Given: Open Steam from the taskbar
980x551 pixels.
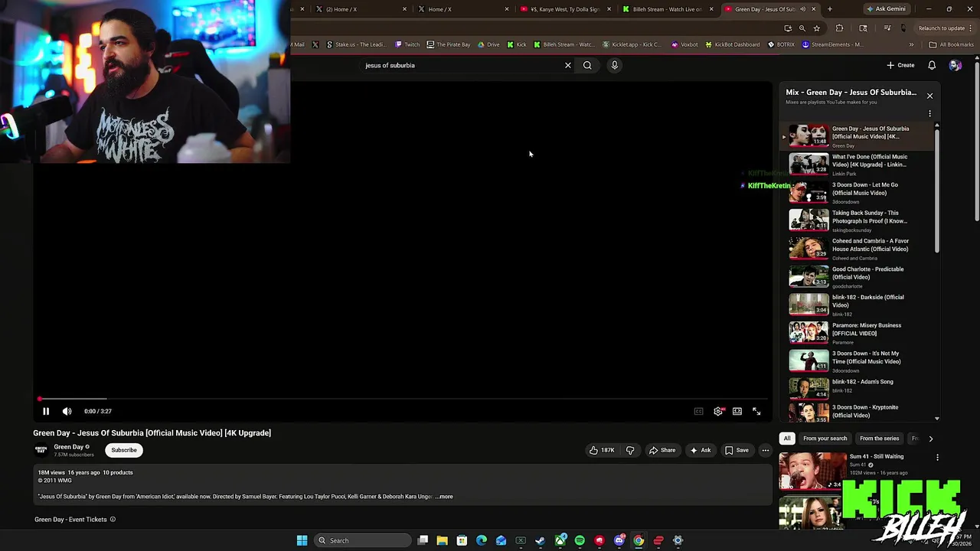Looking at the screenshot, I should (541, 540).
